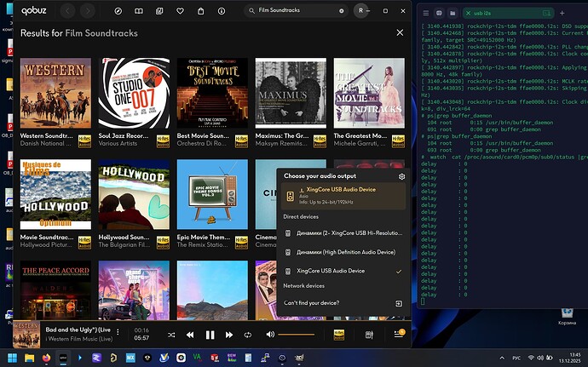Open the Discover compass icon in Qobuz
Screen dimensions: 588x367
coord(118,11)
